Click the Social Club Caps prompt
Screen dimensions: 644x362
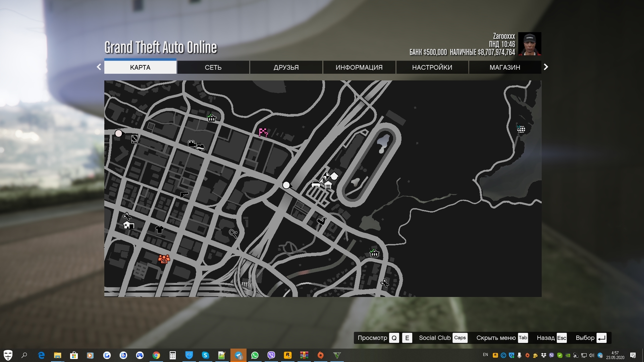click(443, 338)
